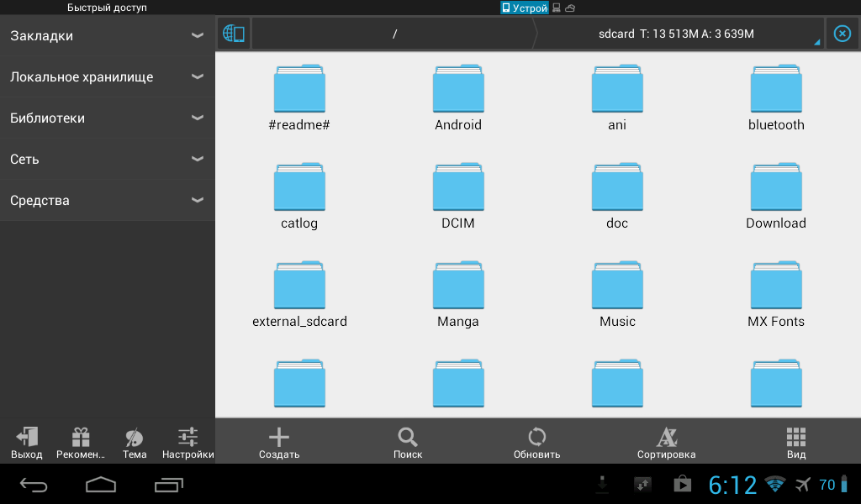
Task: Tap the Play Store notification icon
Action: pyautogui.click(x=683, y=484)
